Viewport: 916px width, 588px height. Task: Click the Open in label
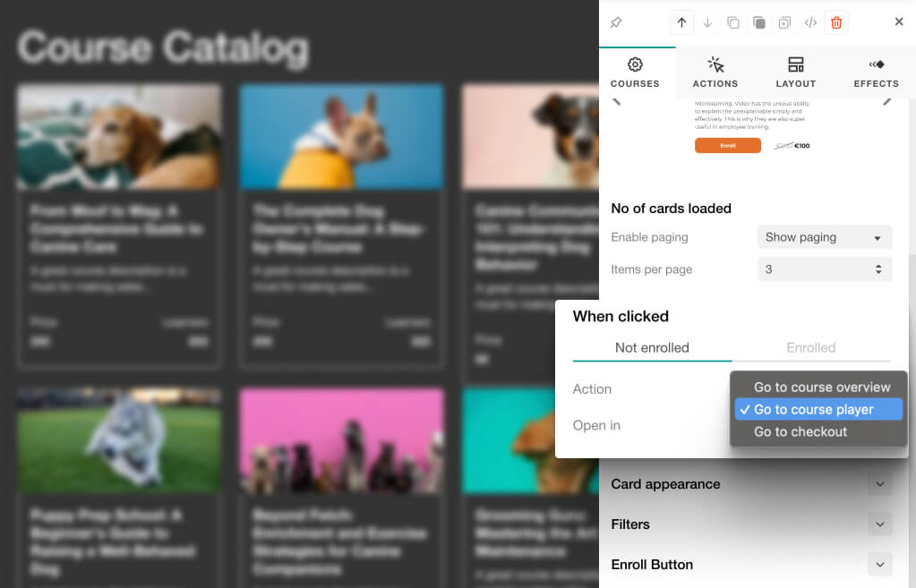596,426
